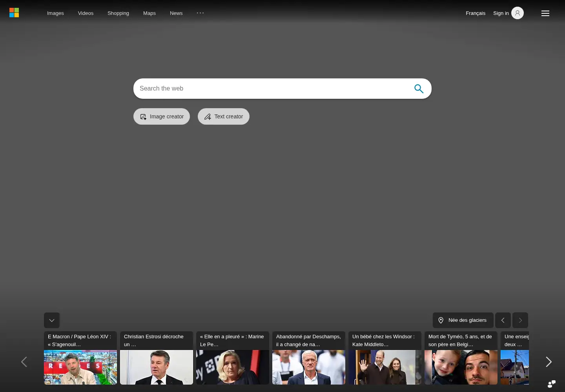Go to the Videos tab

tap(86, 13)
